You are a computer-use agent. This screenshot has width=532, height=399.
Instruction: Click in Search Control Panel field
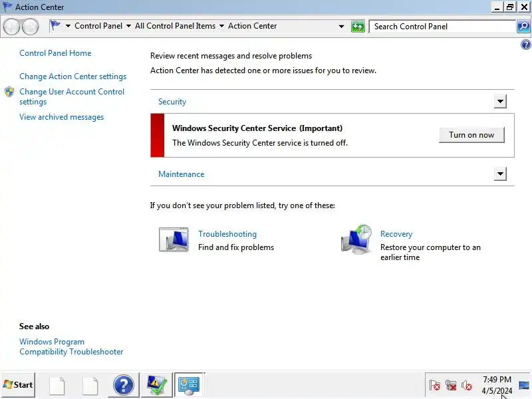pos(442,27)
